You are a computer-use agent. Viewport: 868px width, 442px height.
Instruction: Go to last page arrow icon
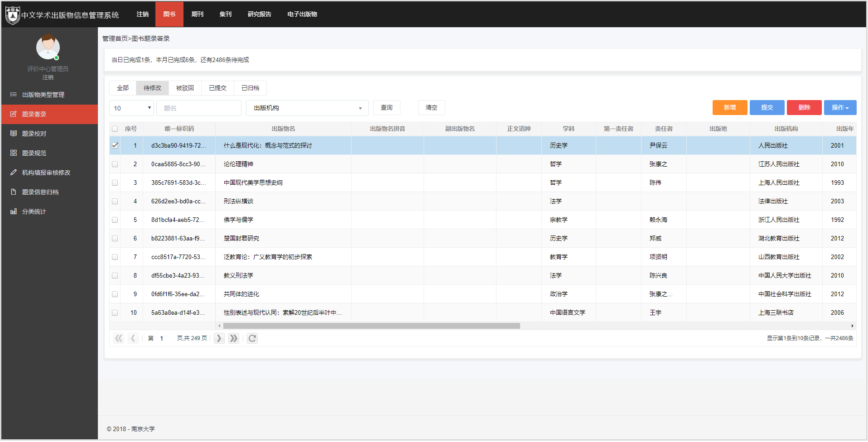tap(234, 338)
